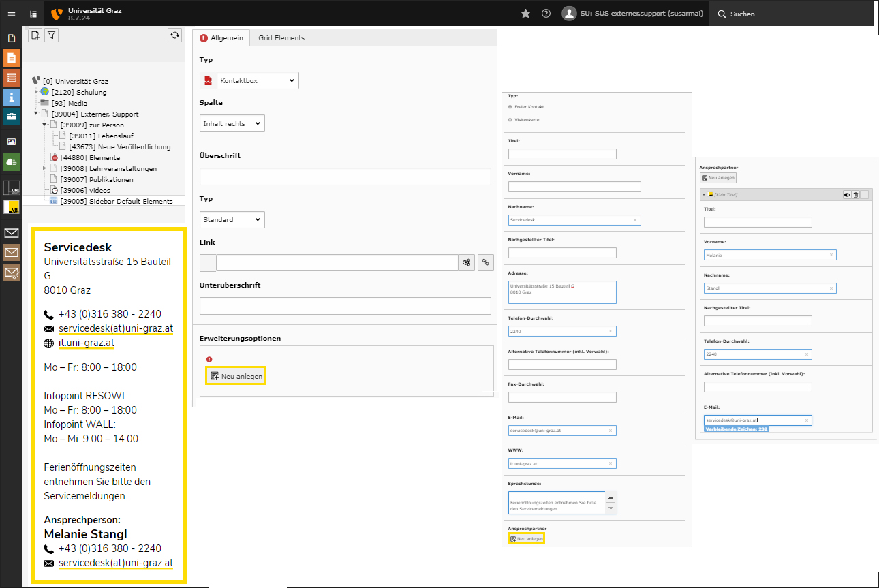Toggle the page tree list view icon
This screenshot has width=879, height=588.
click(33, 14)
